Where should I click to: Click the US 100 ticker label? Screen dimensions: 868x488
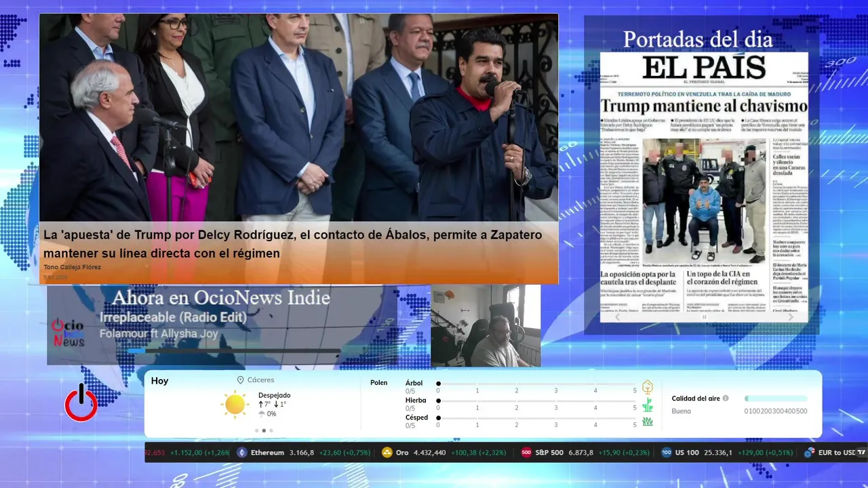point(687,453)
